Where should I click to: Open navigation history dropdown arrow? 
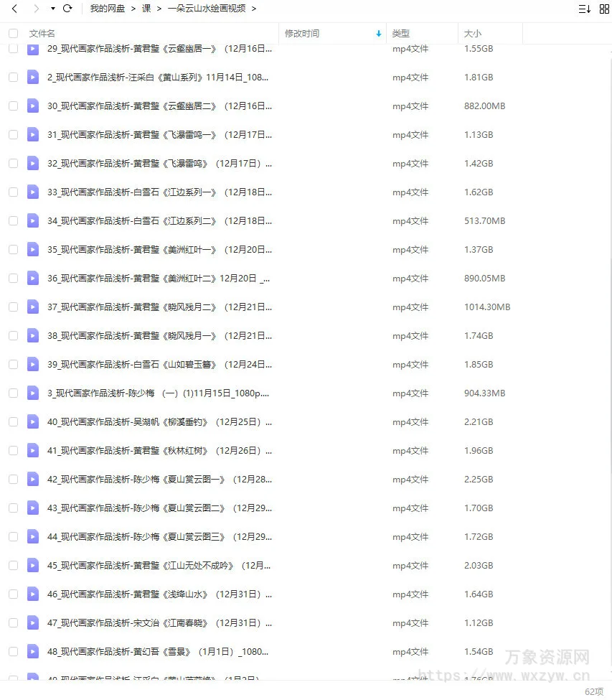(53, 9)
